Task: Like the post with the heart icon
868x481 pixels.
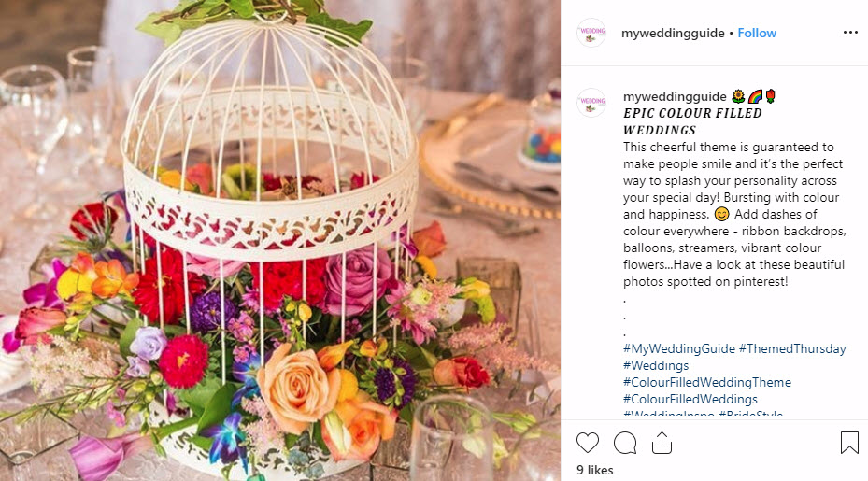Action: point(588,443)
